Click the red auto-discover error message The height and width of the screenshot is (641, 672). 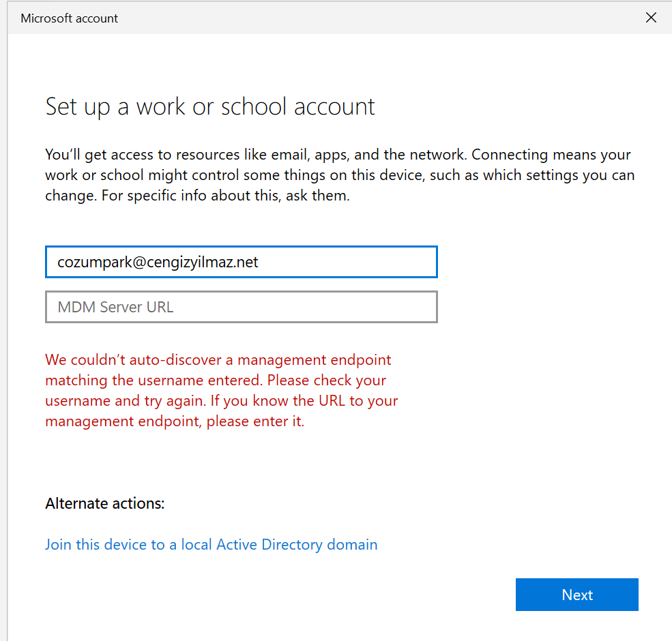tap(221, 390)
